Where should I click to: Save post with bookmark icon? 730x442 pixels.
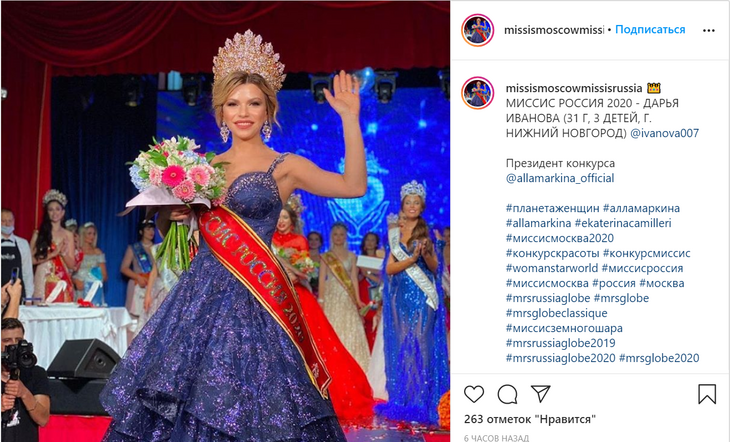click(x=707, y=394)
